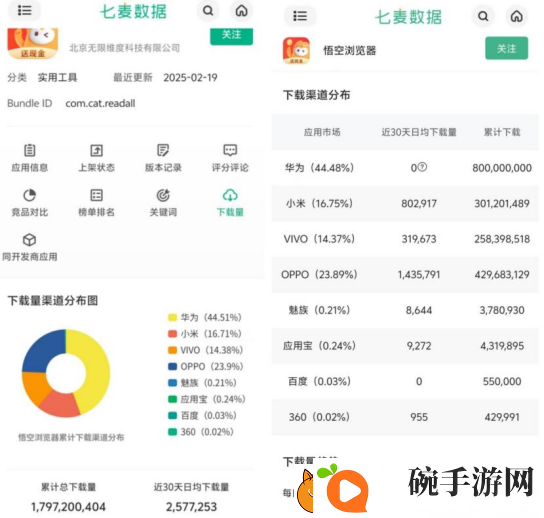The height and width of the screenshot is (518, 544).
Task: Select table row 百度 (0.03%)
Action: (405, 382)
